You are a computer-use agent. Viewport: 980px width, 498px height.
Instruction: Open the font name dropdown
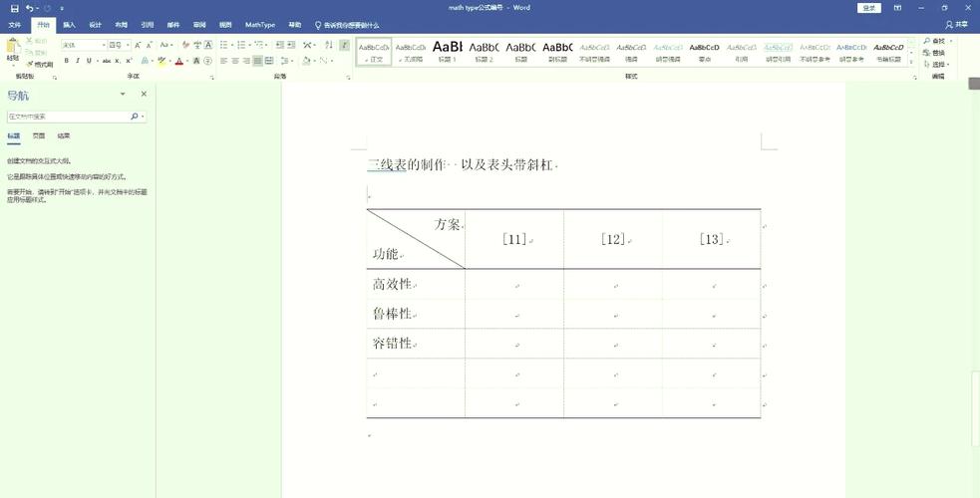tap(104, 45)
